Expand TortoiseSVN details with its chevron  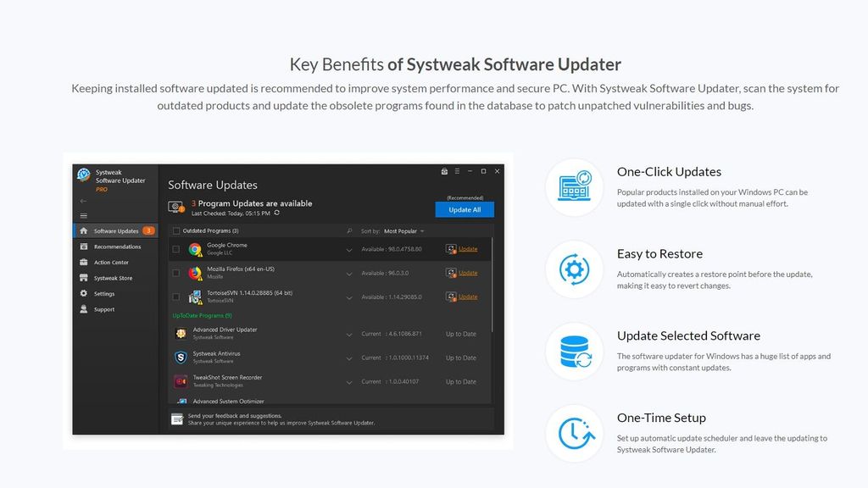point(348,296)
